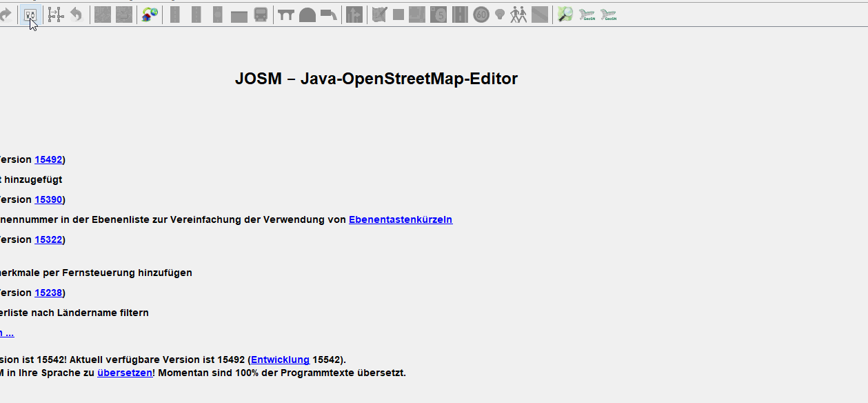Open version 15390 link
The image size is (868, 403).
(48, 199)
